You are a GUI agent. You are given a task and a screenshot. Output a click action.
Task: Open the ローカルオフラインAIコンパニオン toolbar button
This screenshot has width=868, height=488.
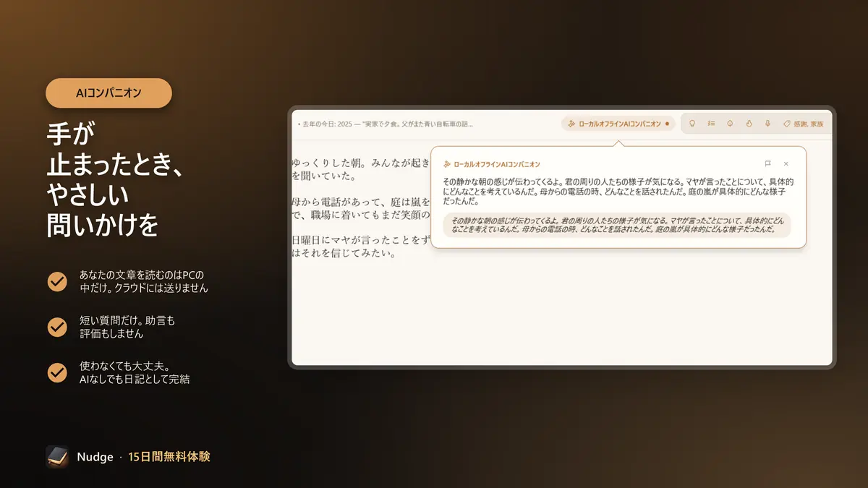coord(618,124)
